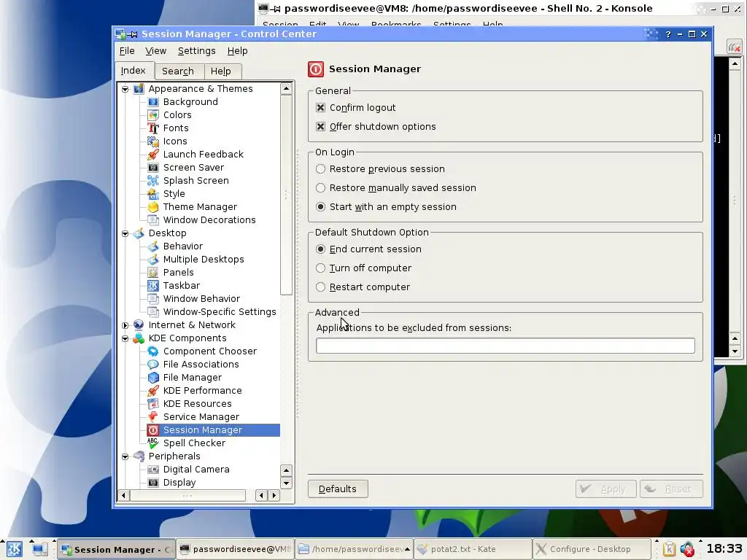Choose End current session option
747x560 pixels.
tap(321, 249)
